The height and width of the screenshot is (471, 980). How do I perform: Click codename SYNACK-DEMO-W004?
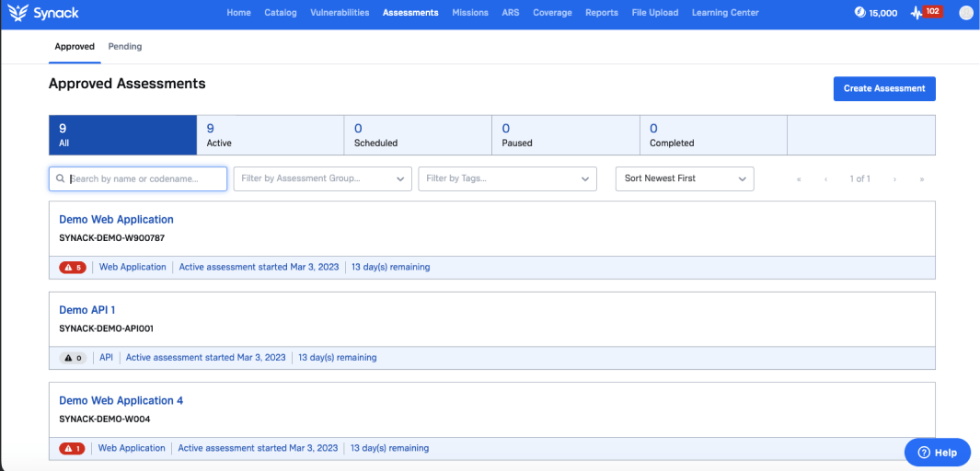[x=104, y=419]
